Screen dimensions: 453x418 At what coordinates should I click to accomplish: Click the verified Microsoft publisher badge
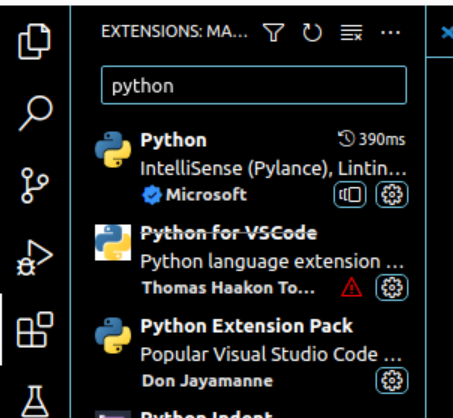pyautogui.click(x=152, y=195)
